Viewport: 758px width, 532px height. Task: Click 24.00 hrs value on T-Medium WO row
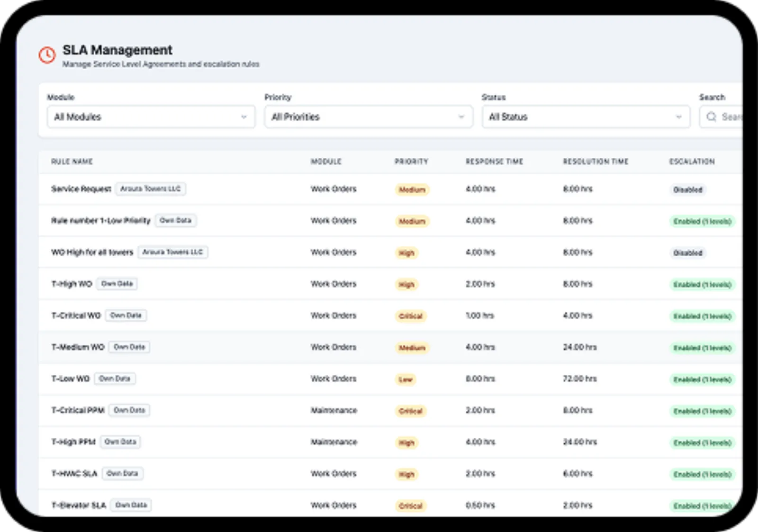pos(580,347)
